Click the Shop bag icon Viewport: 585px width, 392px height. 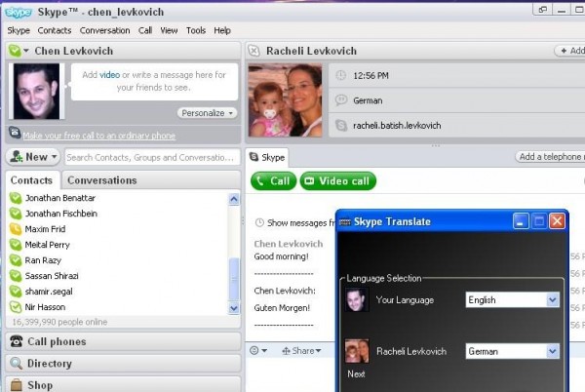pyautogui.click(x=16, y=384)
